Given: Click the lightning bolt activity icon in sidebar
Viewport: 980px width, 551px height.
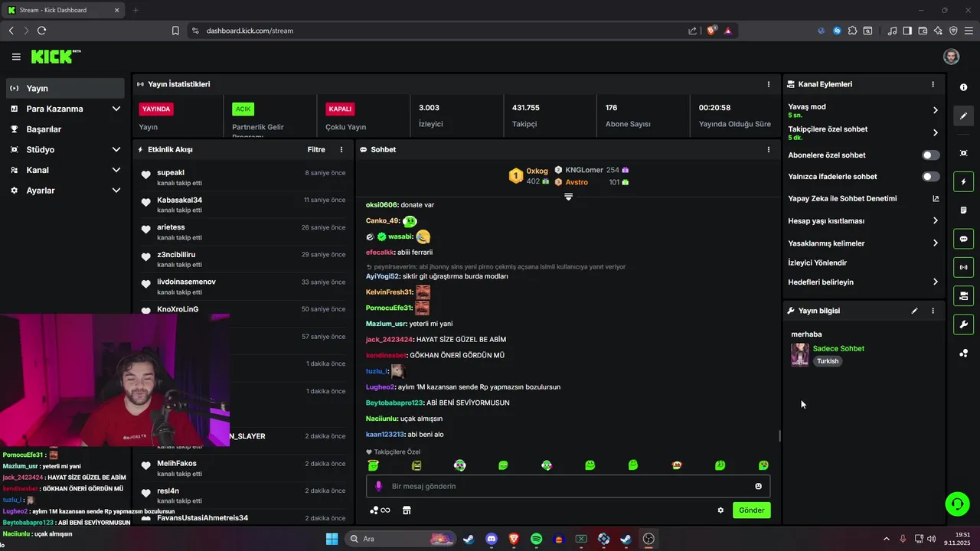Looking at the screenshot, I should coord(963,182).
